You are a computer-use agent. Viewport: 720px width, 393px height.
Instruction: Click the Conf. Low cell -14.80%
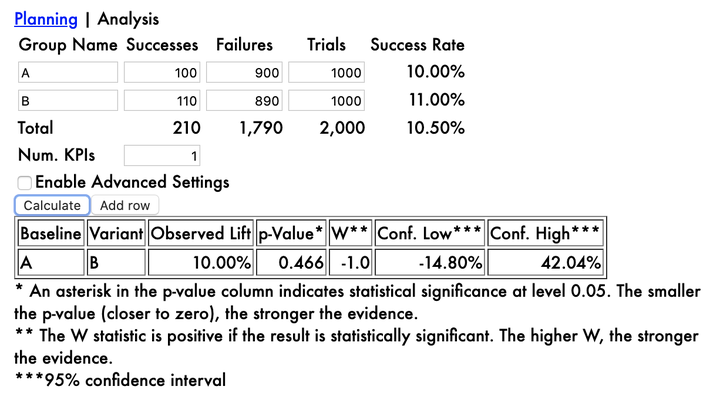tap(430, 263)
